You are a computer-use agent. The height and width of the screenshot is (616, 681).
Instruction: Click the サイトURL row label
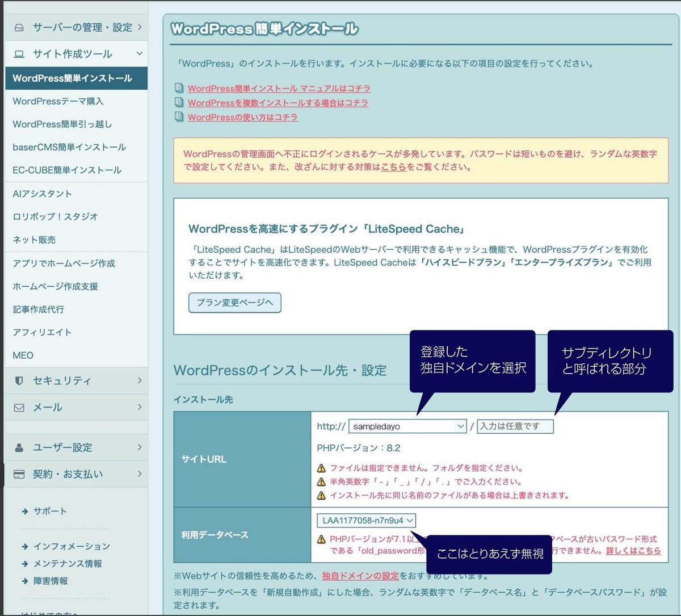pyautogui.click(x=204, y=459)
